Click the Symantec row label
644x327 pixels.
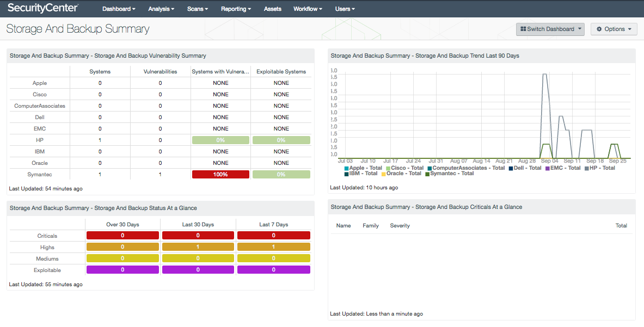click(40, 174)
